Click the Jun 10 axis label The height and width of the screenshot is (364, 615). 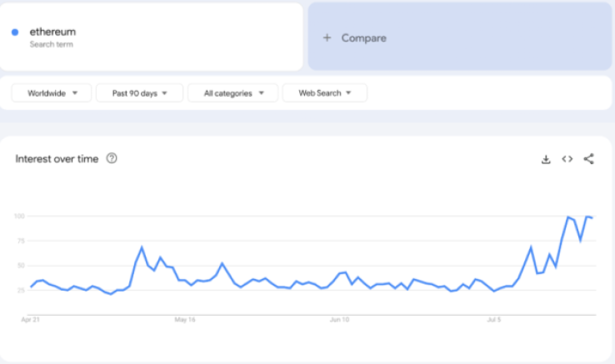pyautogui.click(x=339, y=319)
